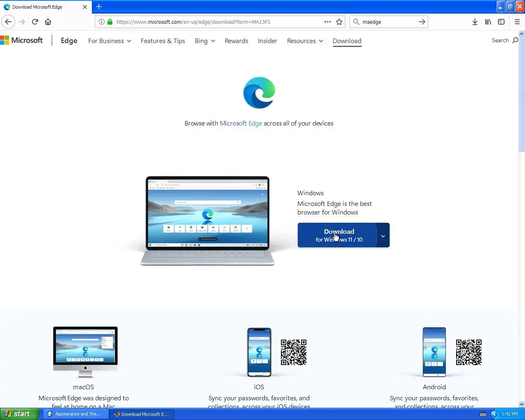Open the Rewards nav item
Screen dimensions: 525x420
(236, 41)
